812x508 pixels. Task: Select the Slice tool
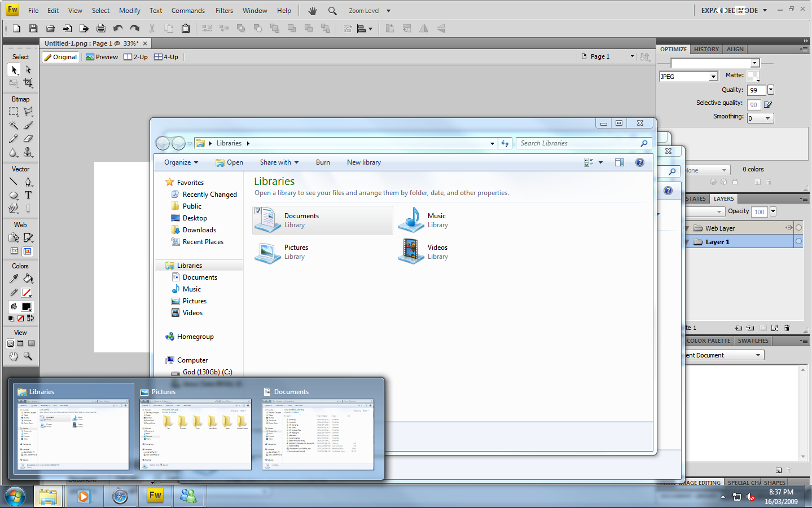(28, 237)
